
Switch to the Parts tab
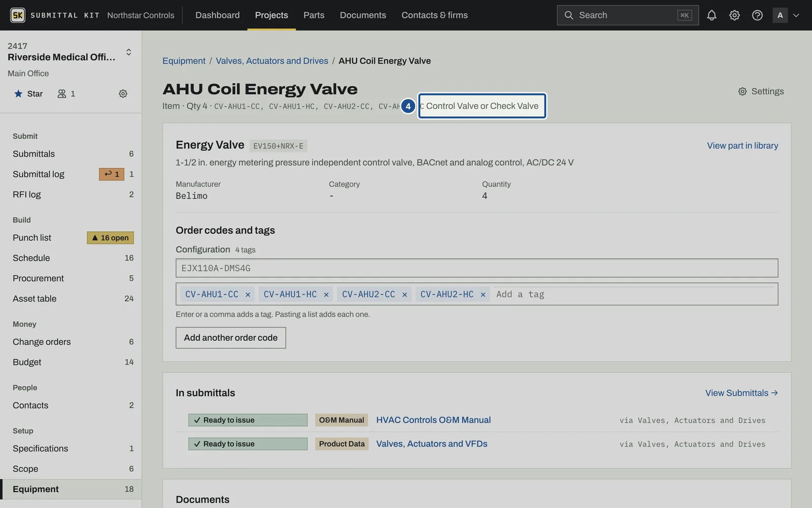(314, 15)
